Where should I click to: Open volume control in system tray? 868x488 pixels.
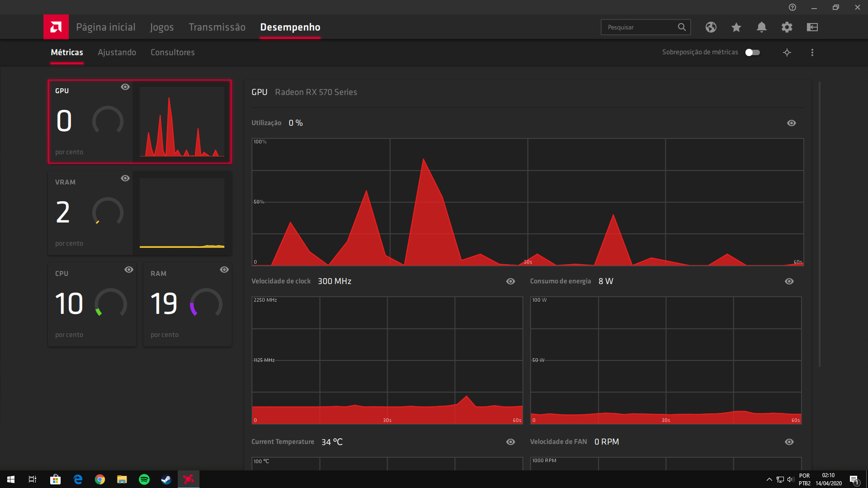[x=791, y=479]
